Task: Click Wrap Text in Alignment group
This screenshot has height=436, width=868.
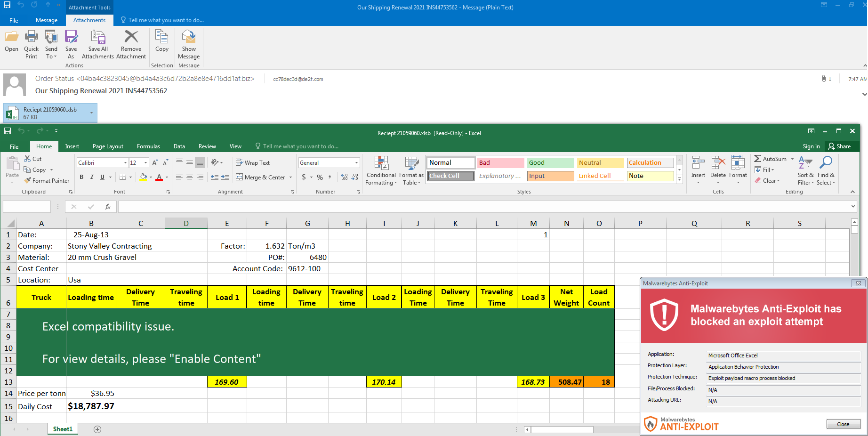Action: pyautogui.click(x=253, y=162)
